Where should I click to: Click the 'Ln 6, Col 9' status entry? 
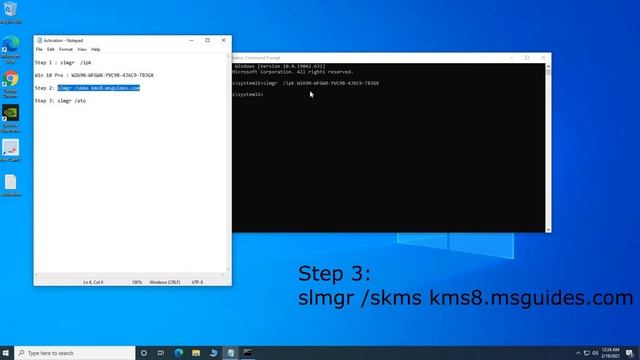[93, 282]
